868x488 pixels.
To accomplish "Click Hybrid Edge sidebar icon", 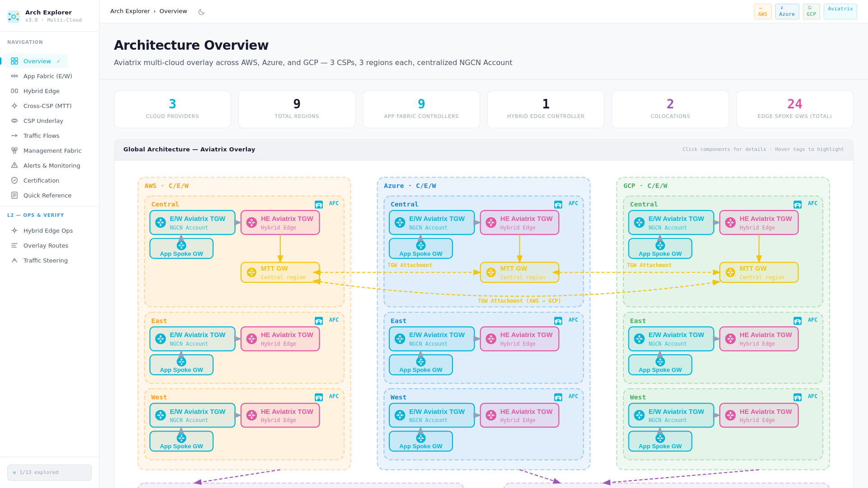I will [x=14, y=91].
